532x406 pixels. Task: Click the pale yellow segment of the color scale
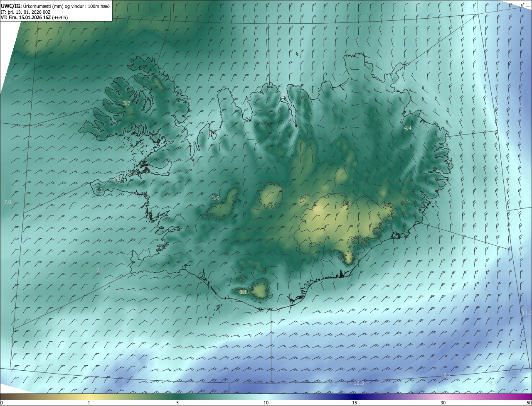[89, 397]
